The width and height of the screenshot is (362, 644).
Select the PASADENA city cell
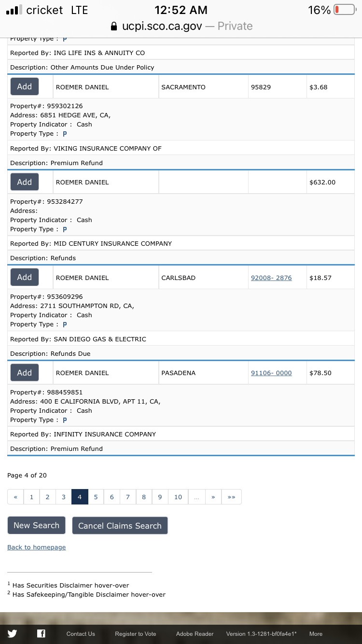[x=203, y=373]
